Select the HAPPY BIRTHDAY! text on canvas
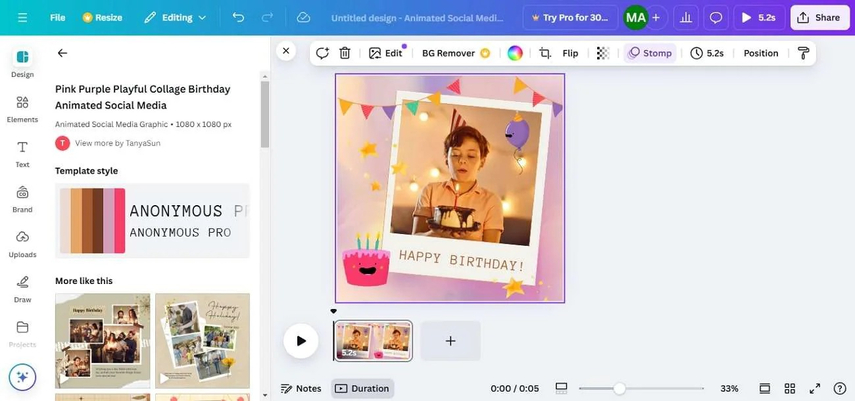 point(461,260)
